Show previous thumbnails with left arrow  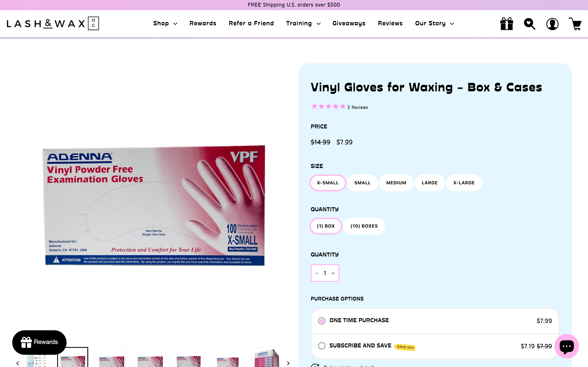(x=18, y=363)
